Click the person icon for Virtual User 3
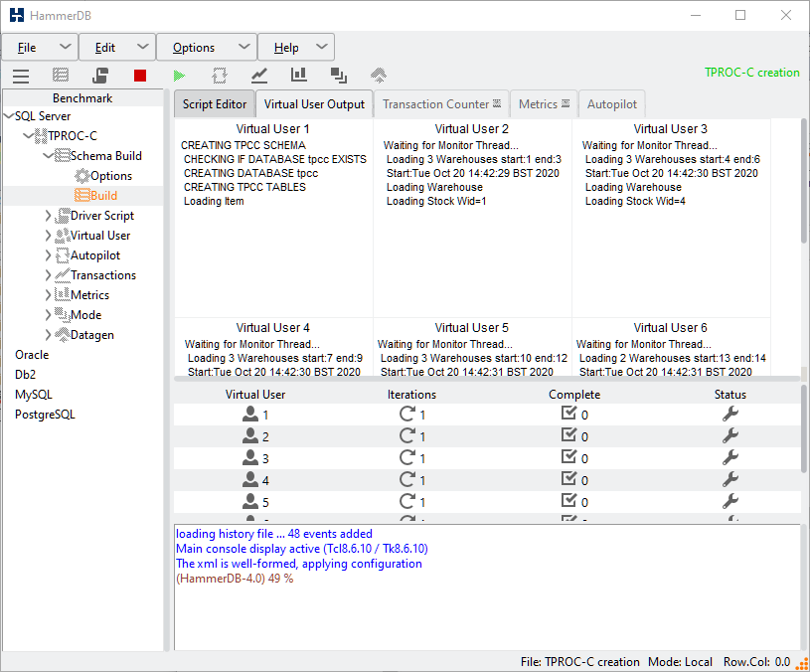This screenshot has height=672, width=810. 250,457
